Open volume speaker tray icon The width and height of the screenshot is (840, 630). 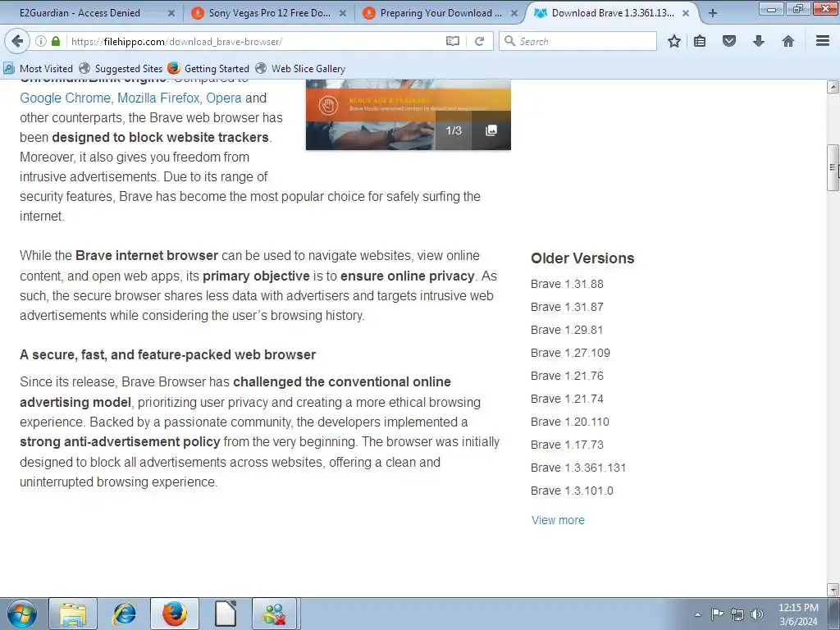pyautogui.click(x=757, y=614)
